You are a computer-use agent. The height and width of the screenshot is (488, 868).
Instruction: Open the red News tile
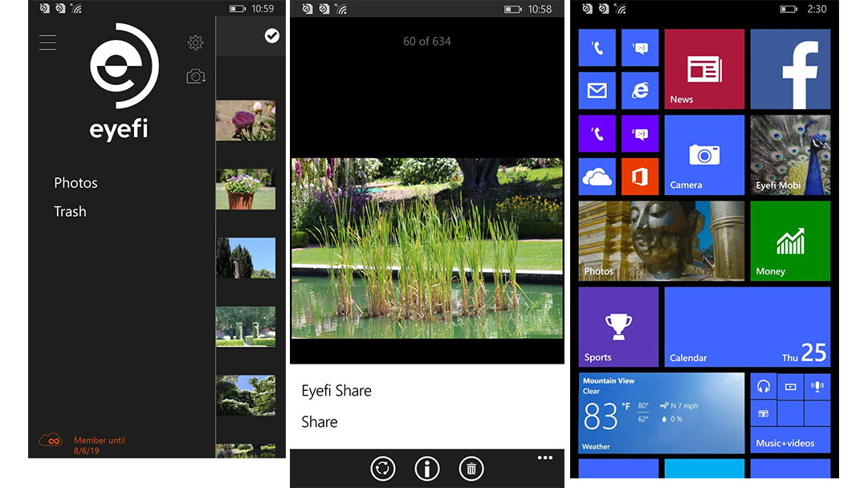click(704, 69)
